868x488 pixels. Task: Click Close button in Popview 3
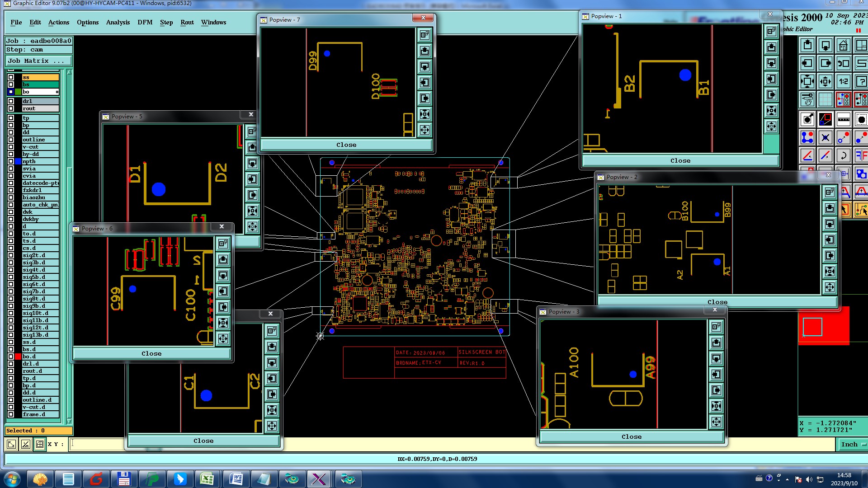(x=631, y=437)
